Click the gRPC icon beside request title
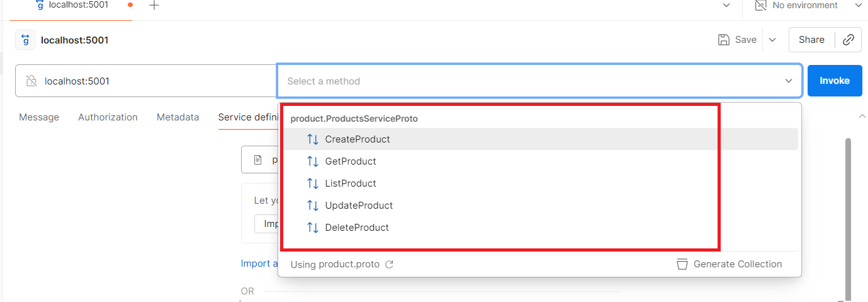 [x=25, y=40]
